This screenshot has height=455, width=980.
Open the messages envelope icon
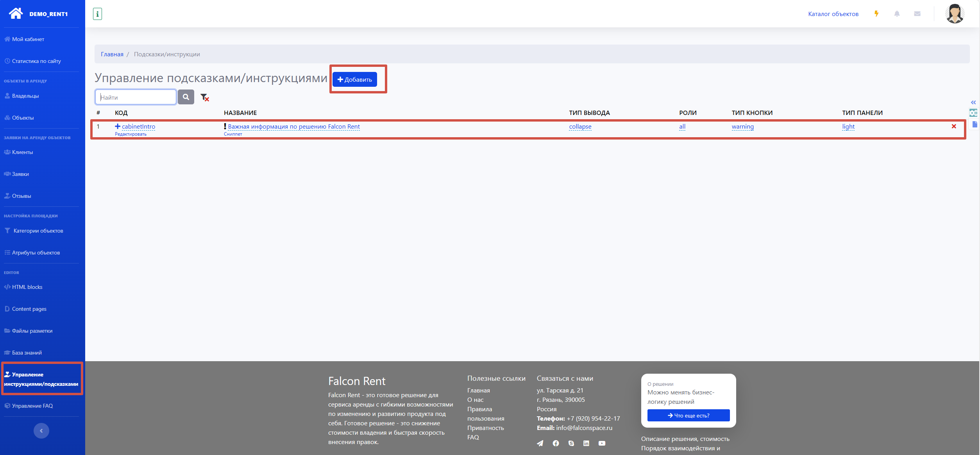[917, 14]
